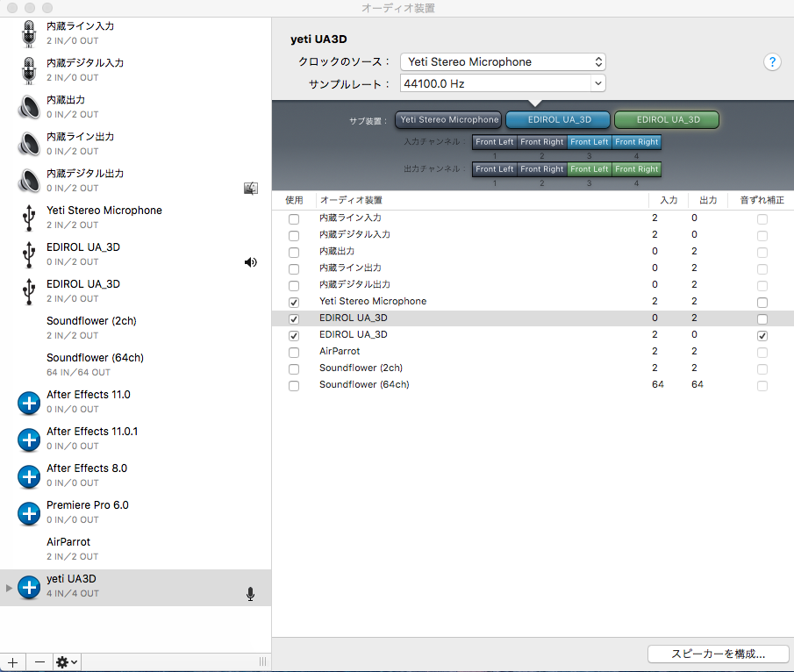The width and height of the screenshot is (794, 672).
Task: Toggle drift correction for lower EDIROL UA_3D
Action: pos(762,336)
